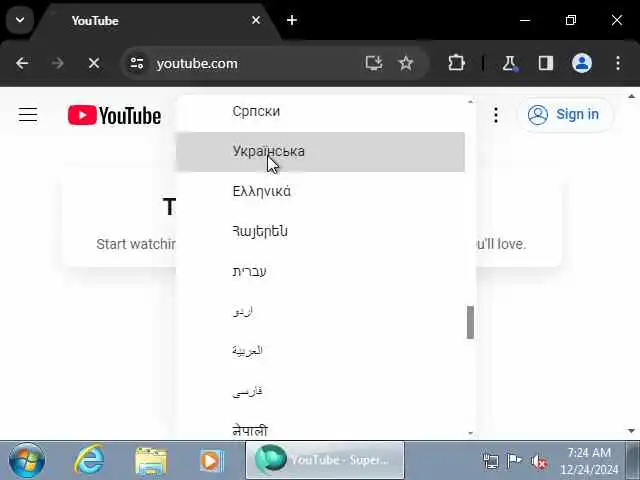Expand the tab search dropdown arrow
640x480 pixels.
[x=20, y=20]
